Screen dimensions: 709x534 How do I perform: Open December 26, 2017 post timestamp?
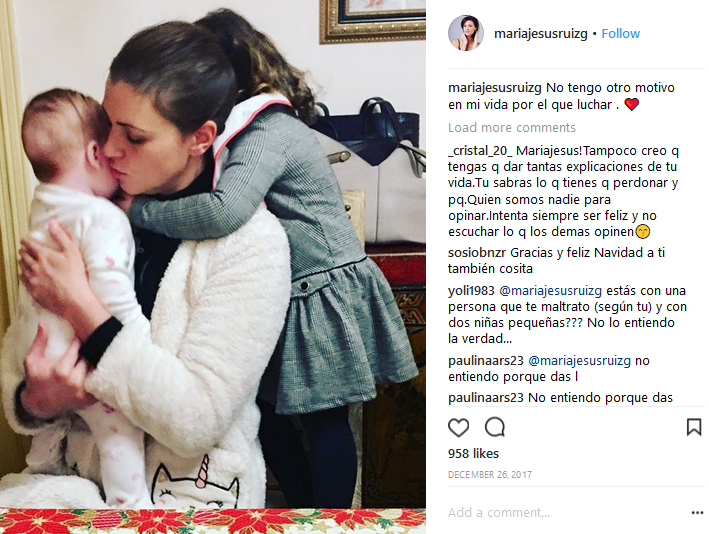click(x=490, y=474)
